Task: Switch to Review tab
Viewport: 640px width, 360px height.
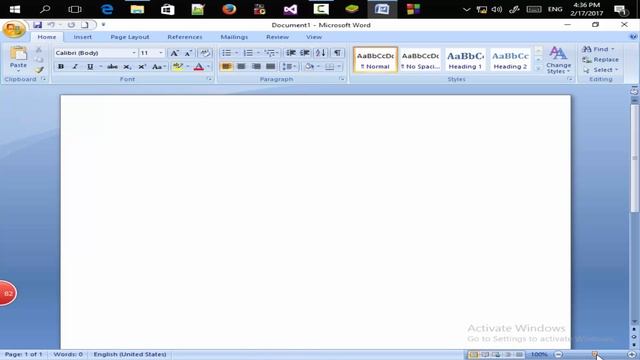Action: (277, 37)
